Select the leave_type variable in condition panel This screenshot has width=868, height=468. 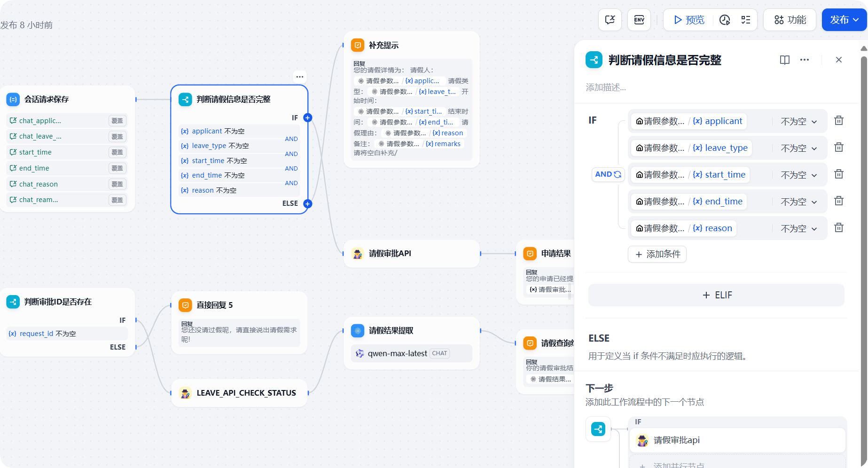point(692,148)
